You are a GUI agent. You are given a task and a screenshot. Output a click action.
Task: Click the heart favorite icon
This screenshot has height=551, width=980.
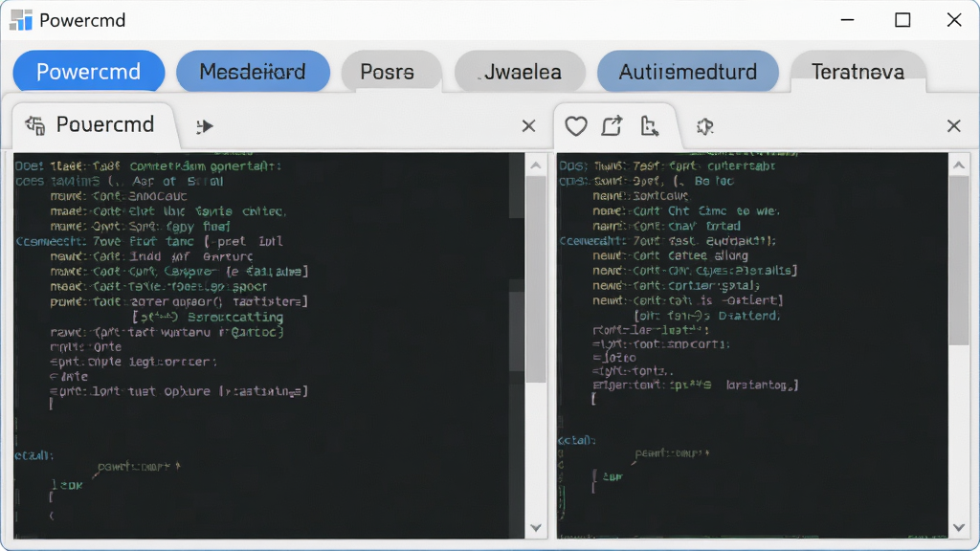(575, 126)
